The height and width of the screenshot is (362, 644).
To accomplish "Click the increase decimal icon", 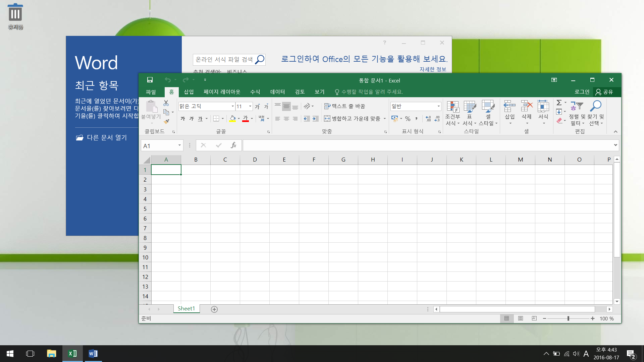I will 428,119.
